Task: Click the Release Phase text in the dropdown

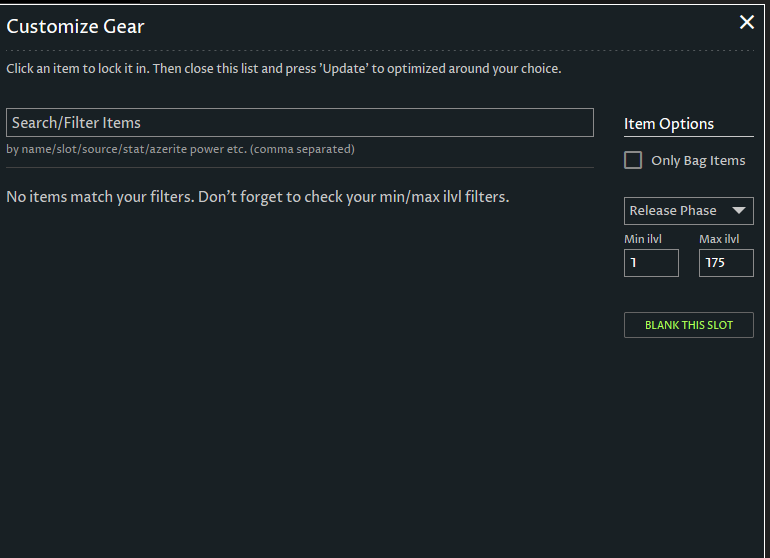Action: pos(673,211)
